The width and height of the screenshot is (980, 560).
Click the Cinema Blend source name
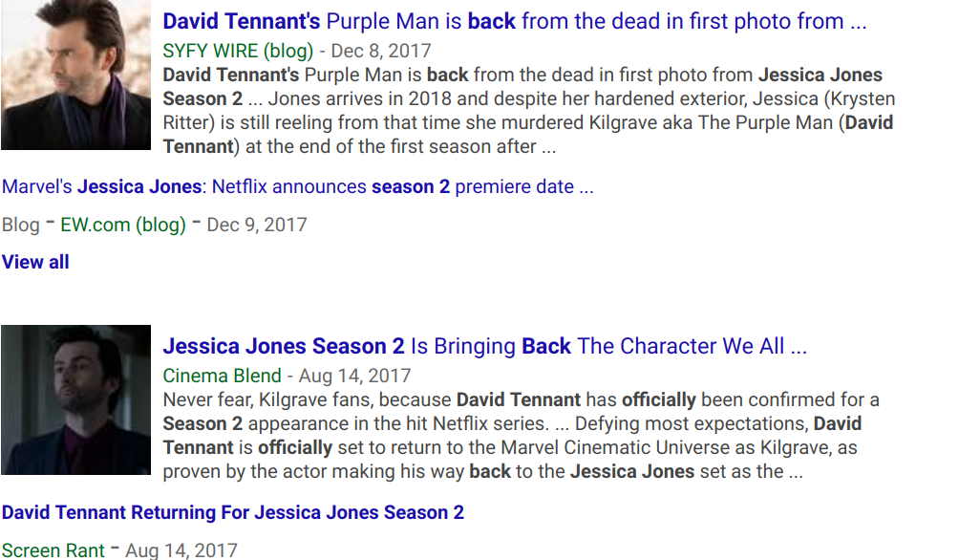222,376
